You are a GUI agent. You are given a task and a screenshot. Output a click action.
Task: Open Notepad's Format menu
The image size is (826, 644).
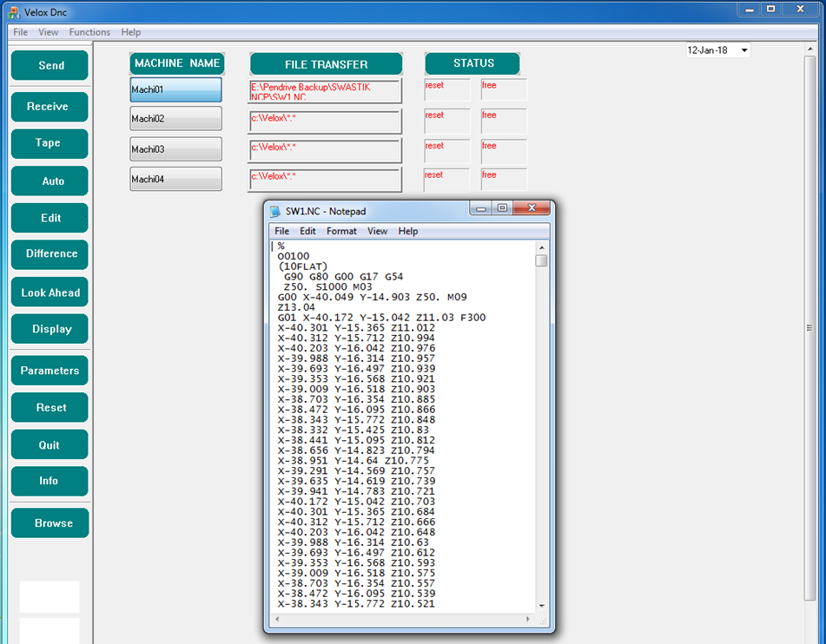(x=341, y=231)
